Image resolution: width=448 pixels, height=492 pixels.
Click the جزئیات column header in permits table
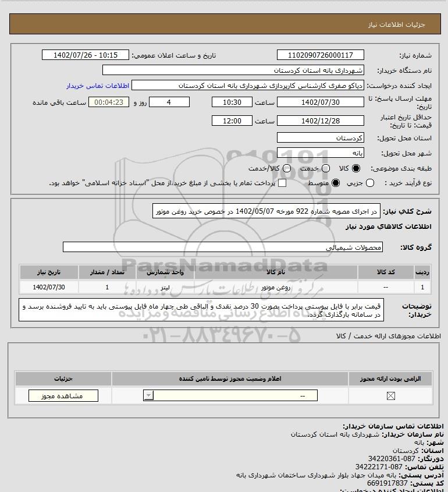[x=63, y=378]
